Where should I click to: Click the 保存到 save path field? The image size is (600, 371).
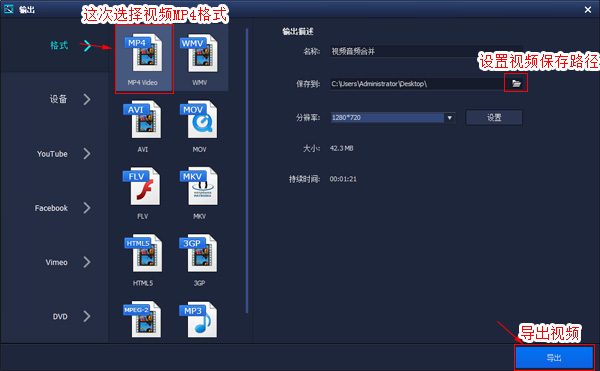(x=417, y=84)
